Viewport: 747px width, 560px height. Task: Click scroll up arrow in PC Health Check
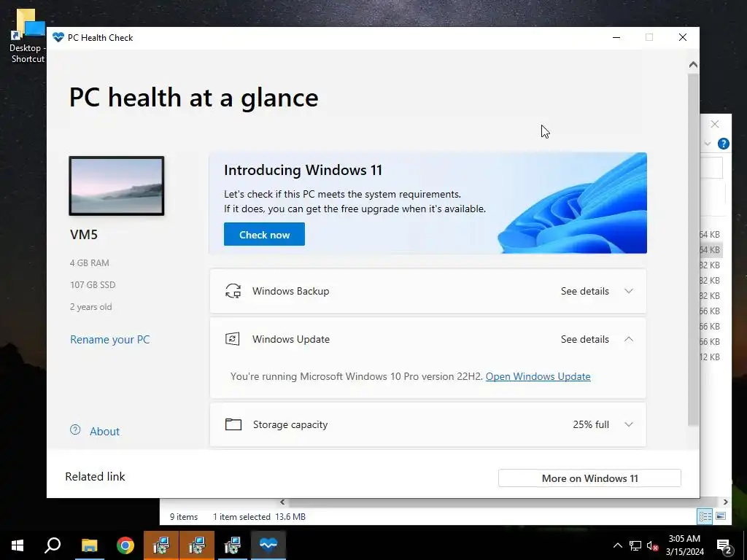tap(693, 65)
